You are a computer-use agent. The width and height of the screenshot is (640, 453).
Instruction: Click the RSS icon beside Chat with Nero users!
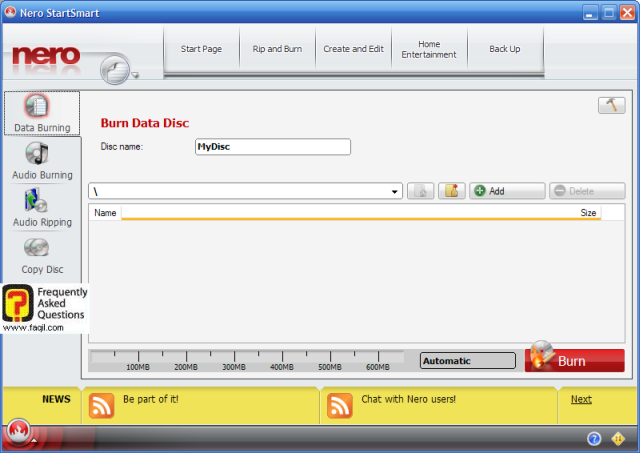coord(340,406)
